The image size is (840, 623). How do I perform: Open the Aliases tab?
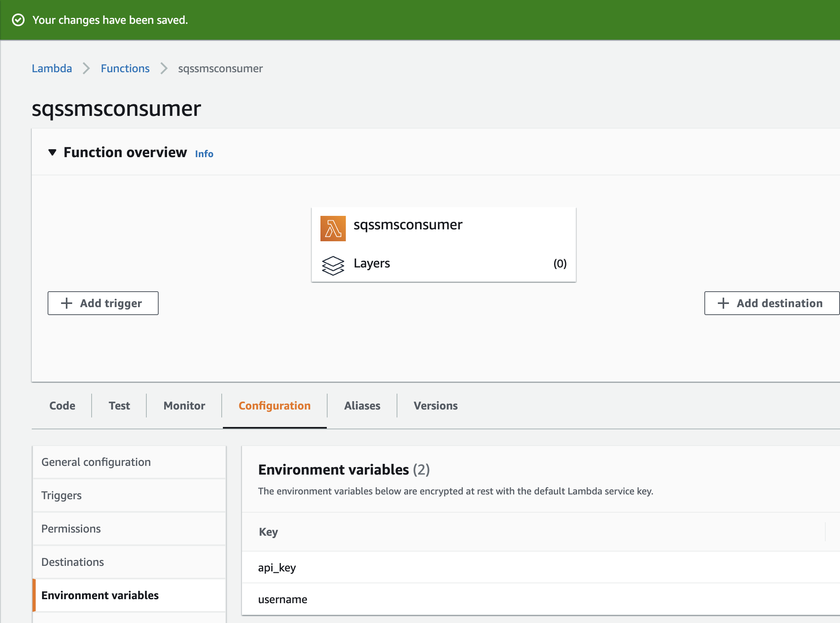362,406
